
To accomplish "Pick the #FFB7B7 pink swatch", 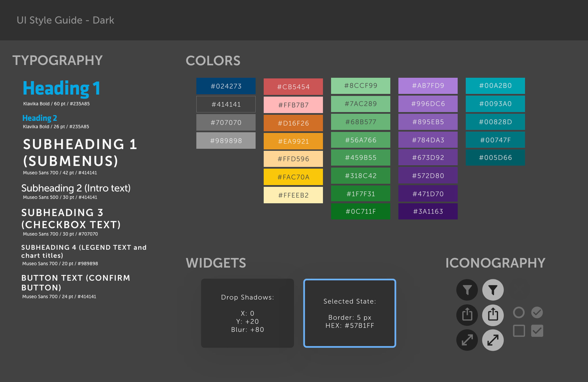I will pyautogui.click(x=293, y=105).
